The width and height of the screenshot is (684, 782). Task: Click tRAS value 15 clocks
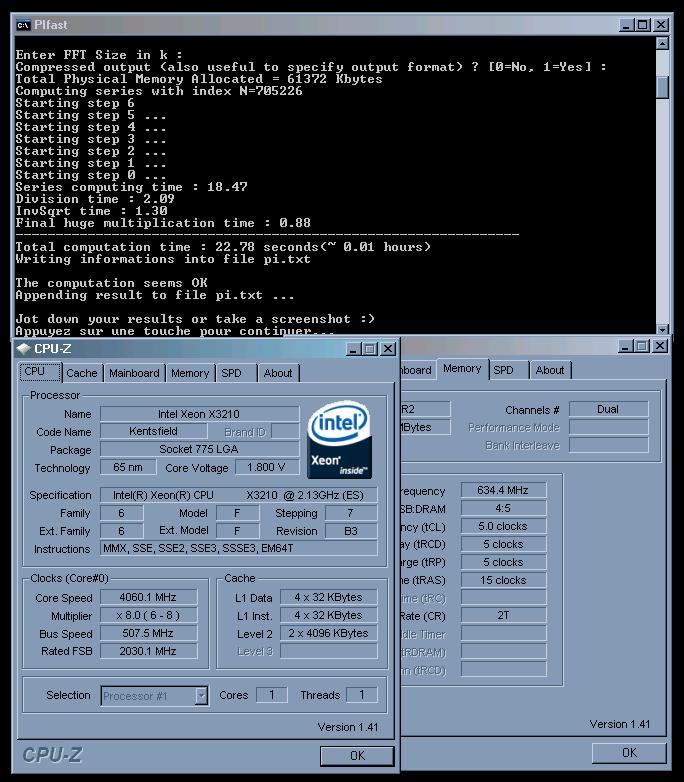pyautogui.click(x=503, y=580)
